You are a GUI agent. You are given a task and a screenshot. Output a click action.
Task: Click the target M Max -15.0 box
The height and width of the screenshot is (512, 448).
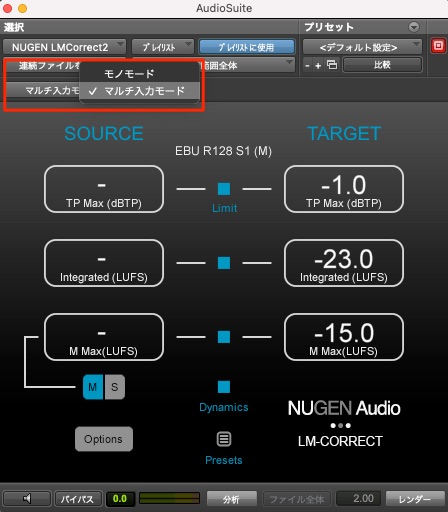[x=344, y=337]
